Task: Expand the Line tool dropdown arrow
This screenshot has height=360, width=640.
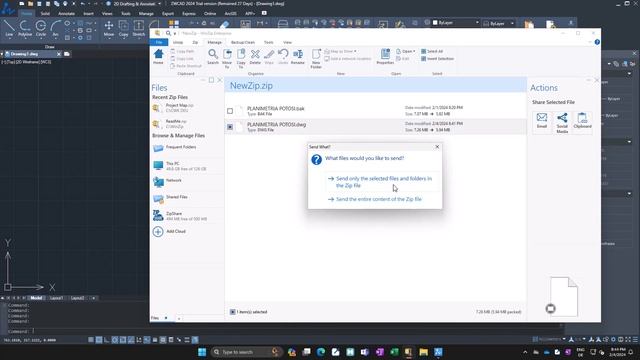Action: click(9, 38)
